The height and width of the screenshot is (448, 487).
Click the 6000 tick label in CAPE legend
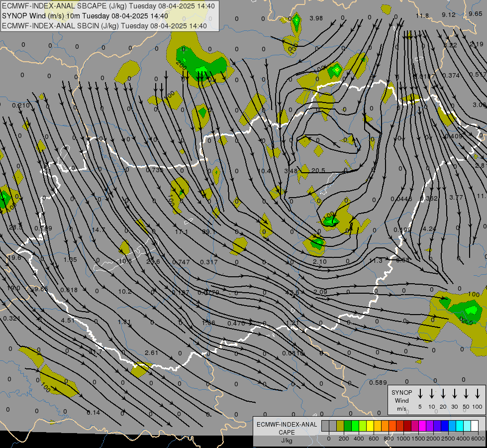tap(479, 439)
